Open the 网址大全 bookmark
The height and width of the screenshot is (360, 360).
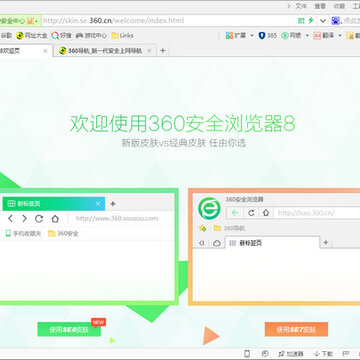32,35
